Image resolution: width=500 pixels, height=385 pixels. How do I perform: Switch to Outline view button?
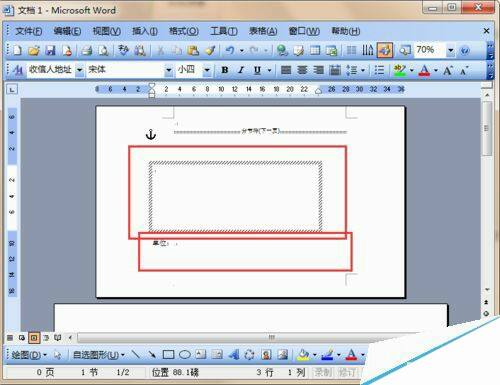click(x=46, y=338)
